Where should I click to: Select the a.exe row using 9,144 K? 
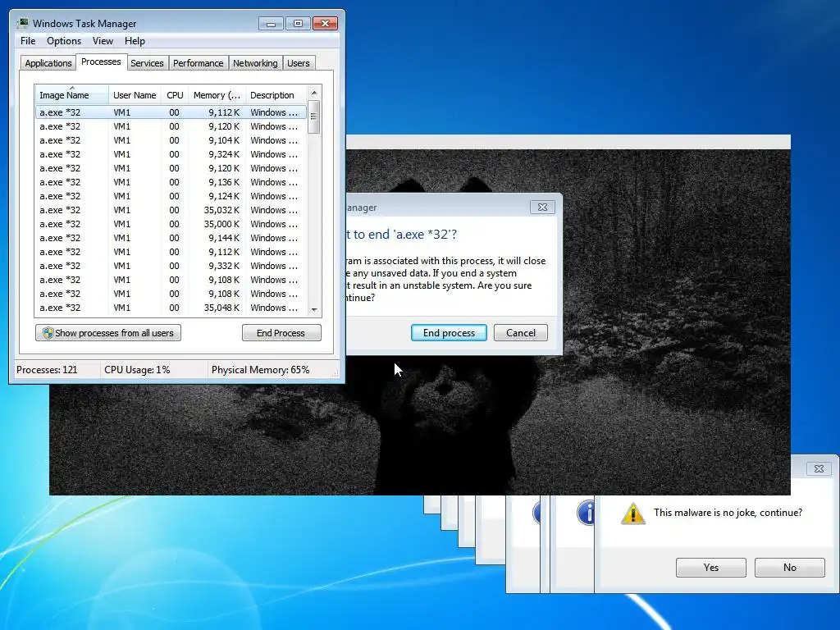[x=171, y=238]
